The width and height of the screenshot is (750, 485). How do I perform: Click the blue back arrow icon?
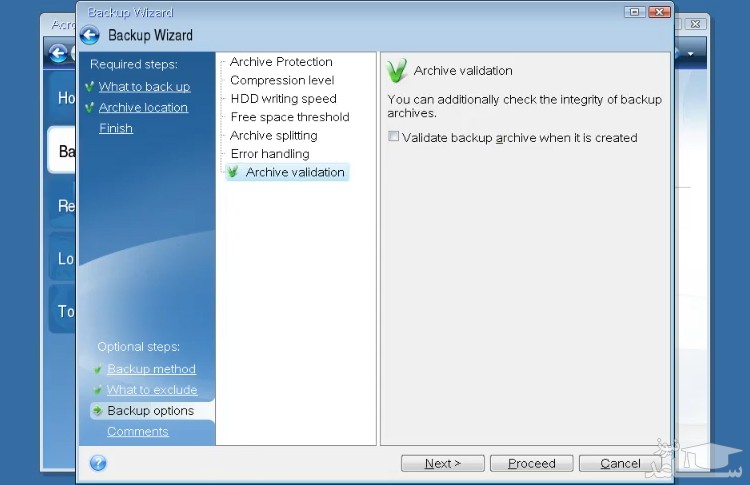90,35
